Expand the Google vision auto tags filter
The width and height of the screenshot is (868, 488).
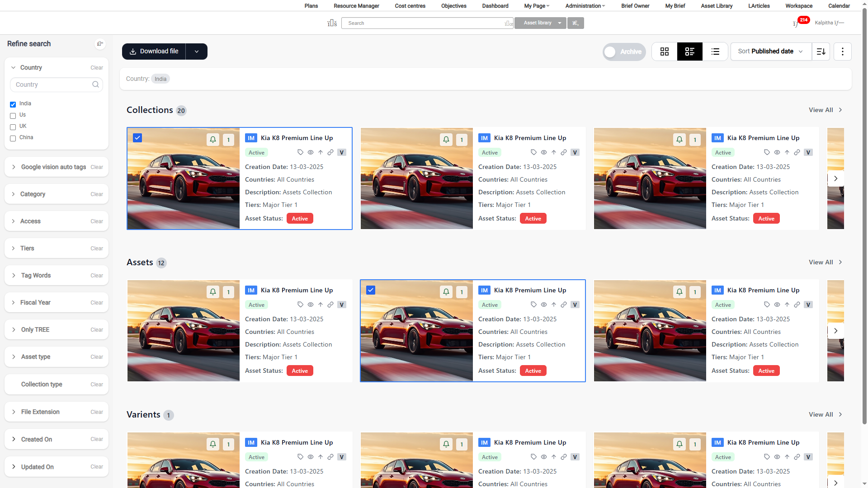pyautogui.click(x=14, y=167)
